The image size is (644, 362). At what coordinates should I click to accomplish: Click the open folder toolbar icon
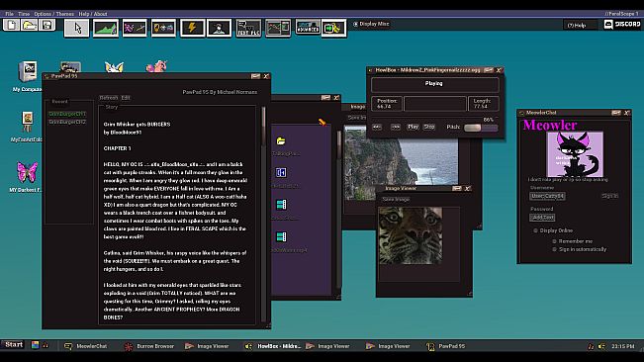point(29,25)
